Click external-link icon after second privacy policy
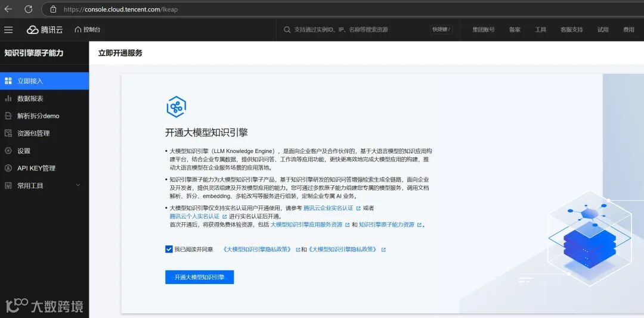Screen dimensions: 644x318 pyautogui.click(x=383, y=250)
